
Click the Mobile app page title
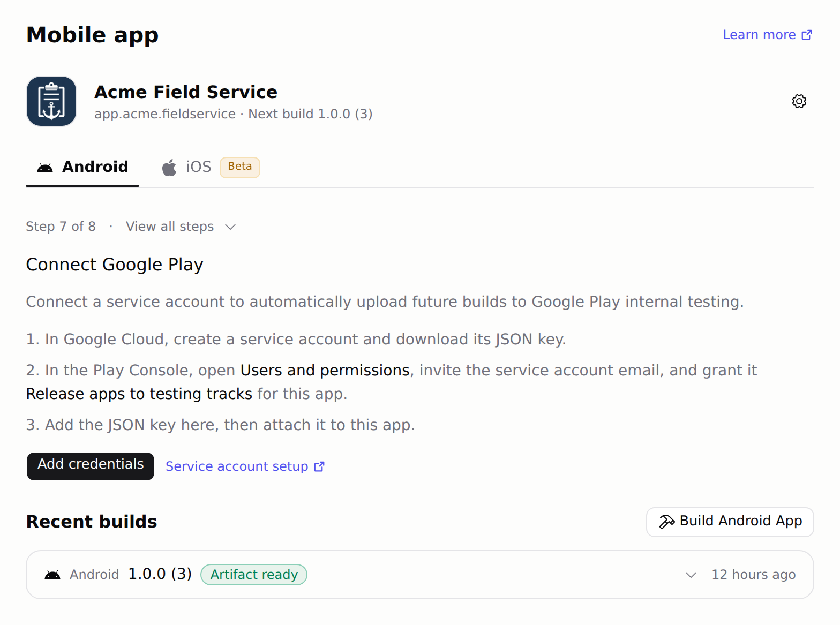pos(93,35)
